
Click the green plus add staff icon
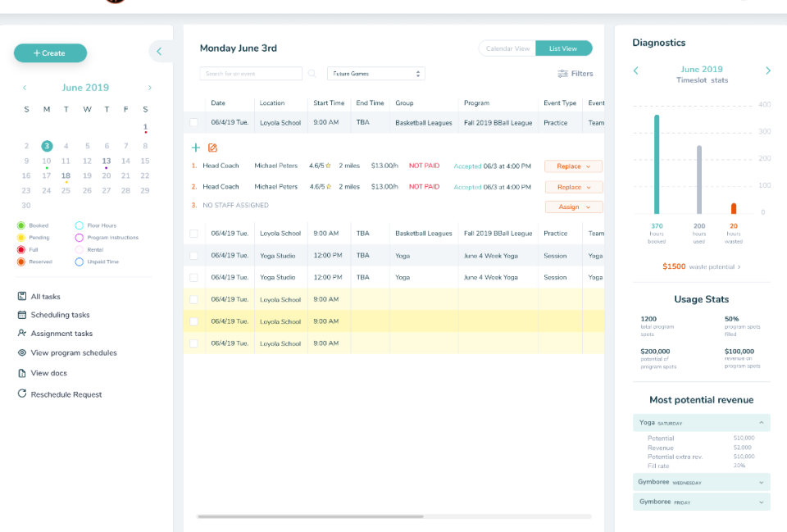click(x=195, y=148)
